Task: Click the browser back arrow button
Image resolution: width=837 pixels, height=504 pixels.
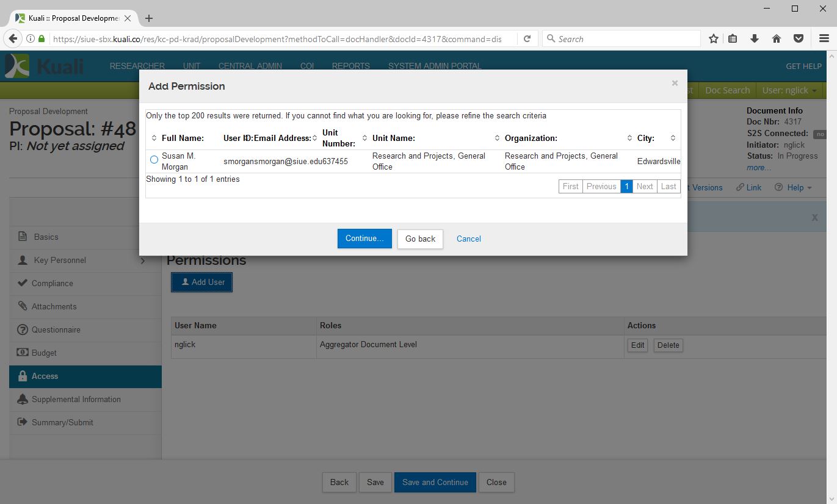Action: click(x=13, y=39)
